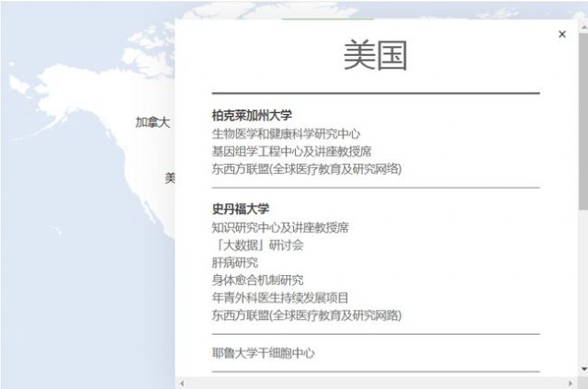Click 基因组学工程中心及讲座教授席 entry
The width and height of the screenshot is (588, 389).
(292, 152)
